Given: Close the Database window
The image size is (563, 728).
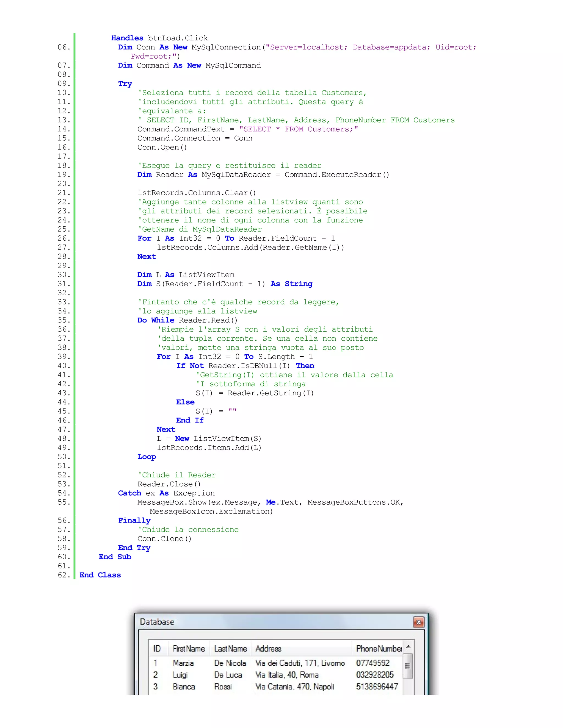Looking at the screenshot, I should pyautogui.click(x=418, y=622).
